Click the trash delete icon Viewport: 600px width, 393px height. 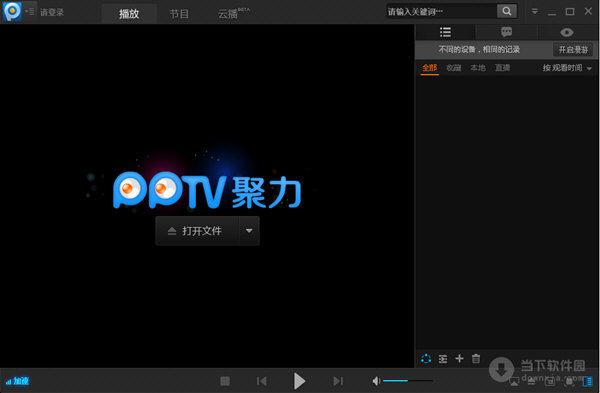(x=476, y=359)
